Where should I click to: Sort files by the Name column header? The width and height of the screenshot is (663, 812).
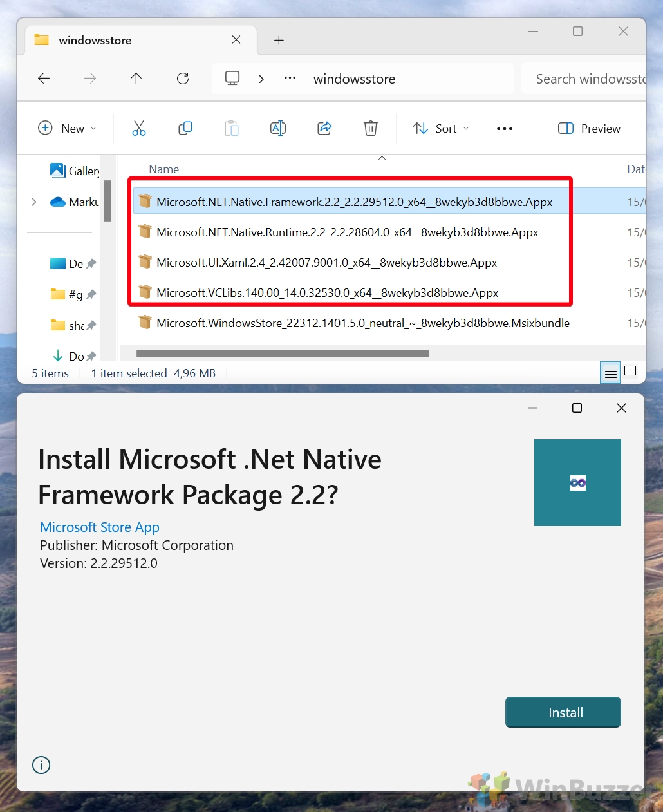point(164,169)
